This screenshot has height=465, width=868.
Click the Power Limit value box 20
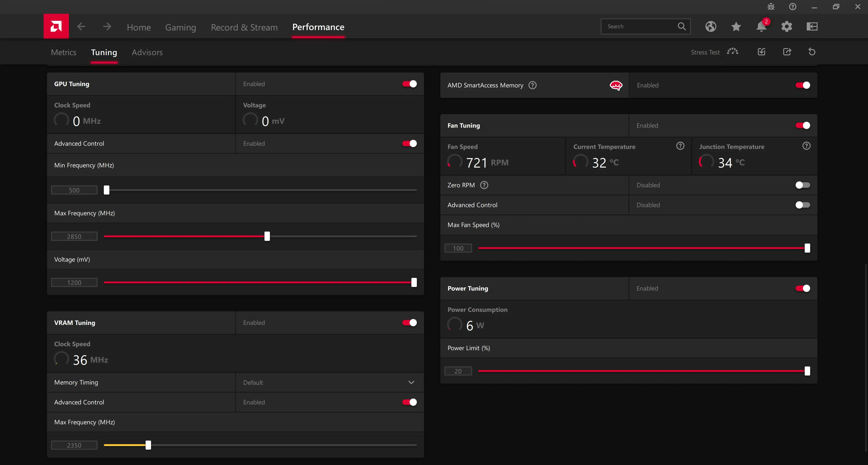[x=458, y=371]
